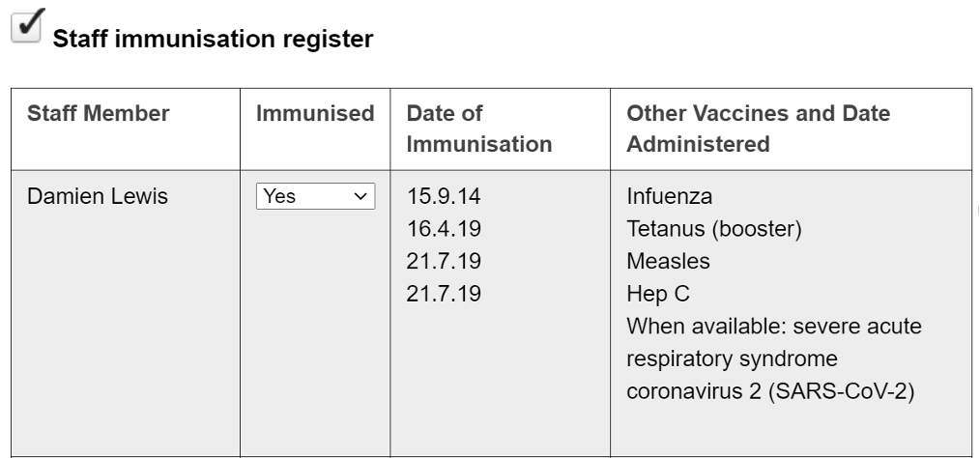Click the Tetanus (booster) vaccine entry

point(702,229)
